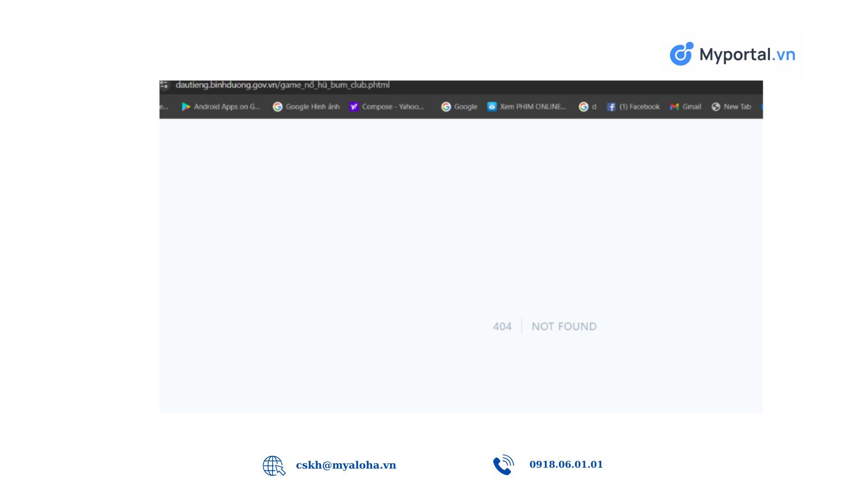Open the Google Hình ảnh bookmark
The height and width of the screenshot is (488, 868).
click(306, 107)
